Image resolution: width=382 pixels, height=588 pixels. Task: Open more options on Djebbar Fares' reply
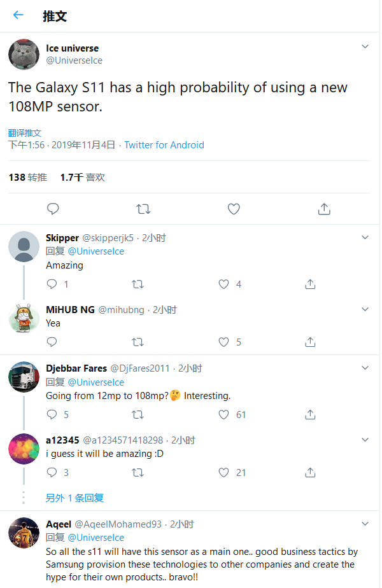tap(365, 368)
